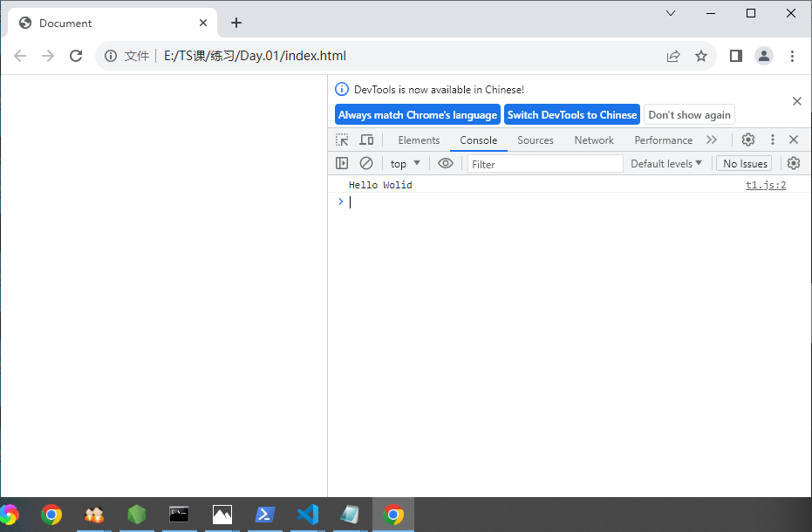Open the top frame context dropdown
This screenshot has height=532, width=812.
[x=404, y=163]
